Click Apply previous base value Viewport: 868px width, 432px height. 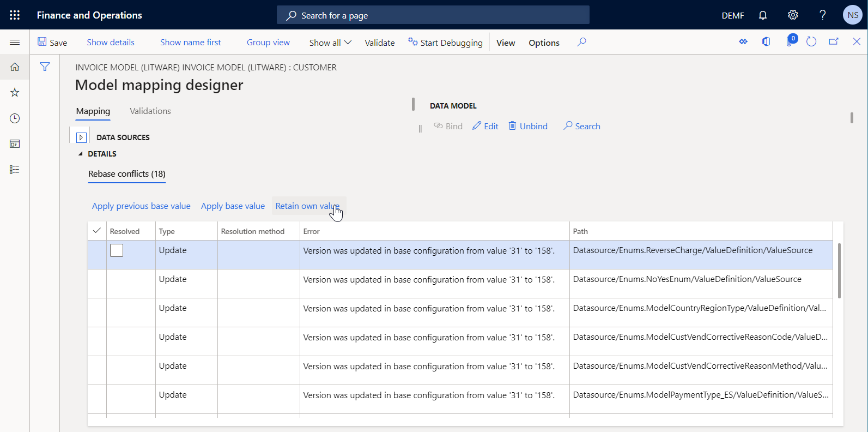point(141,206)
